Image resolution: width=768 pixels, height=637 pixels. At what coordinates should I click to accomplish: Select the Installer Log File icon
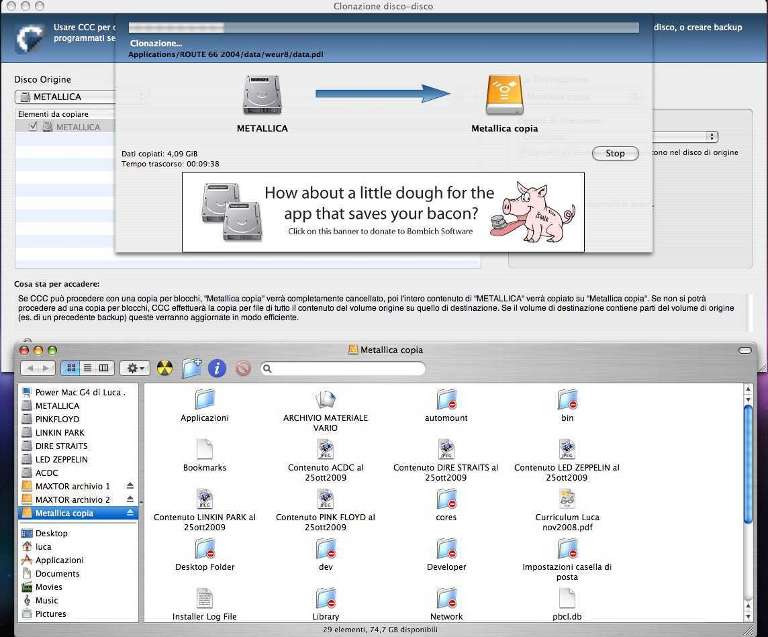click(204, 598)
